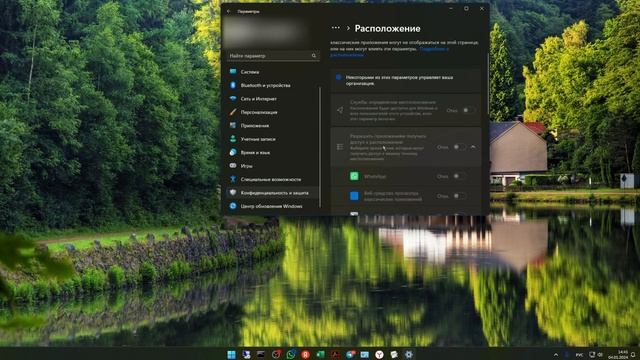This screenshot has width=640, height=360.
Task: Click the info icon in the organization notice
Action: click(x=338, y=77)
